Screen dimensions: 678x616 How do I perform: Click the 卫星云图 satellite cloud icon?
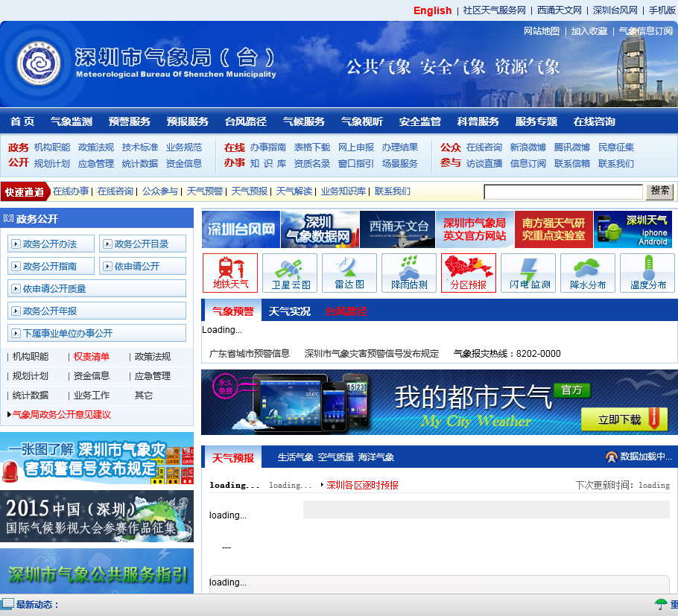290,273
